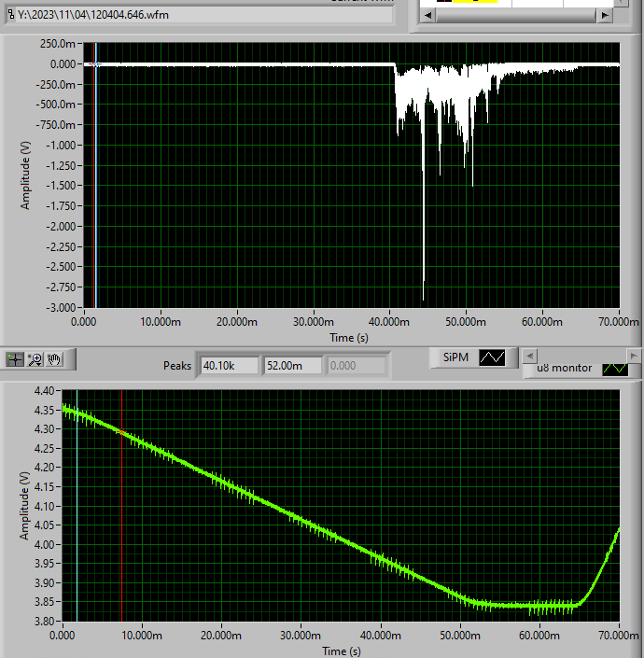Grab the cyan cursor line in the green-trace graph
The image size is (644, 658).
(77, 506)
